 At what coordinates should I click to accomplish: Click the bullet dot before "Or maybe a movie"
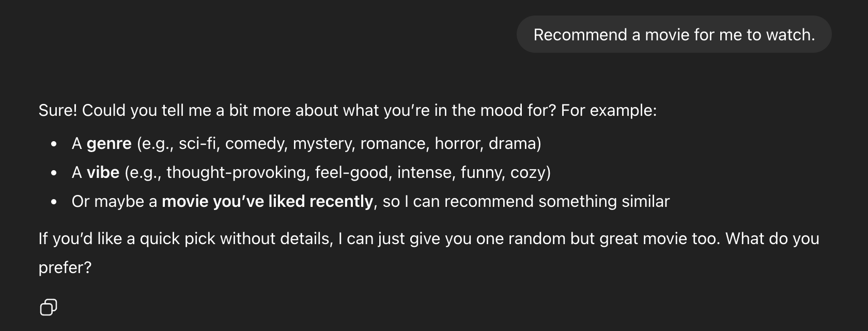pos(54,202)
